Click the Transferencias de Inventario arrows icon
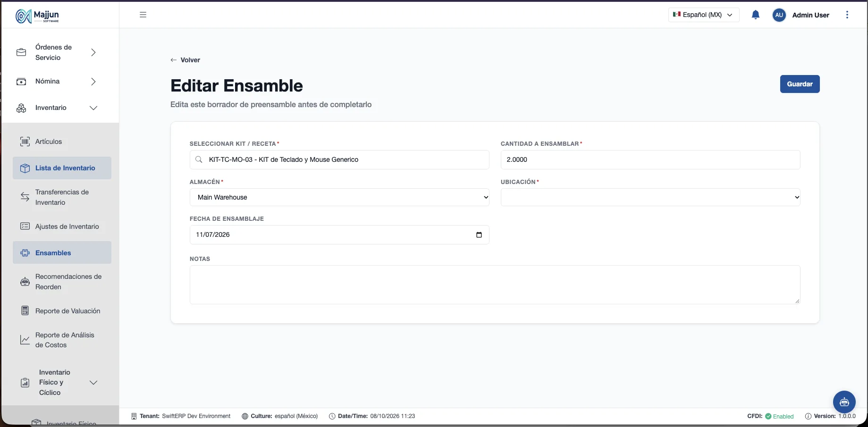 (25, 197)
